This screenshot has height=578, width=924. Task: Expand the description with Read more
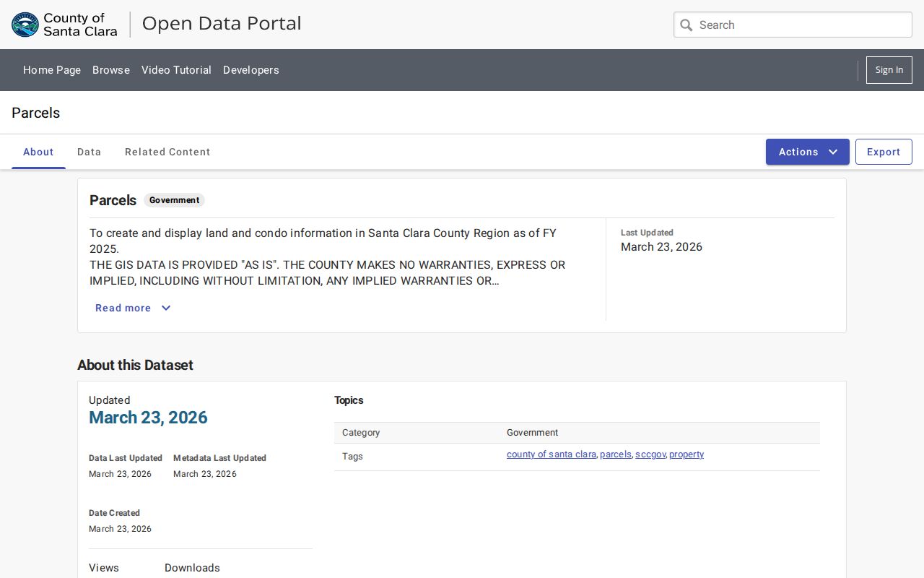133,308
